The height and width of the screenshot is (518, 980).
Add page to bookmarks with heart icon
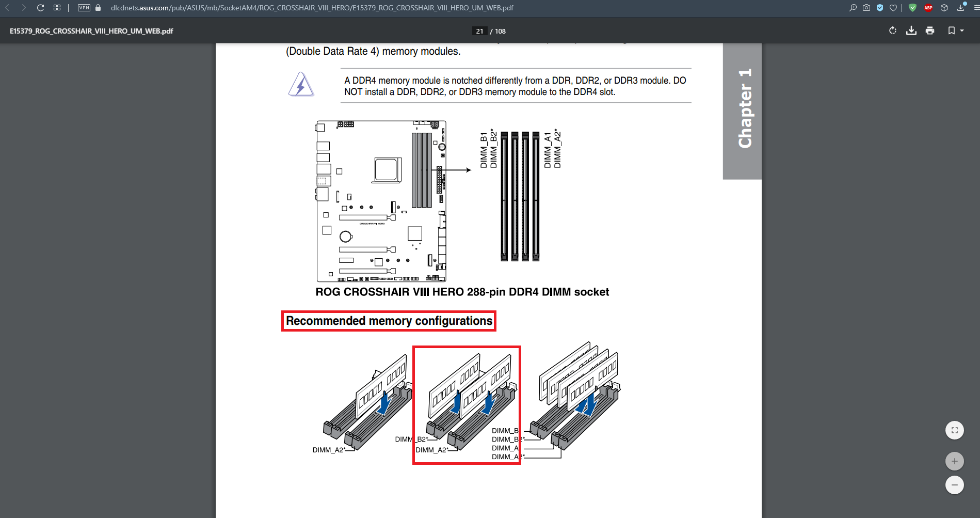[893, 8]
